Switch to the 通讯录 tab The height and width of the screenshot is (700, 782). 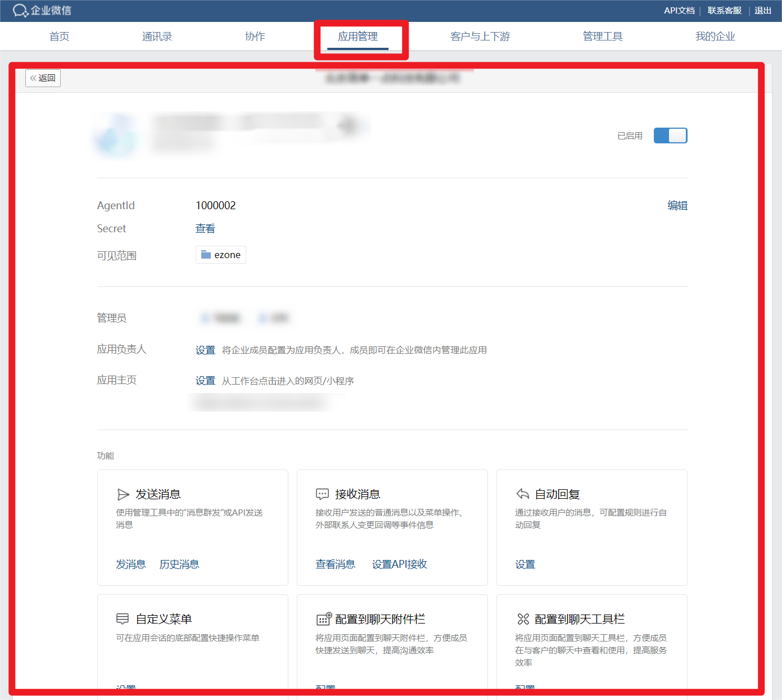click(x=157, y=36)
